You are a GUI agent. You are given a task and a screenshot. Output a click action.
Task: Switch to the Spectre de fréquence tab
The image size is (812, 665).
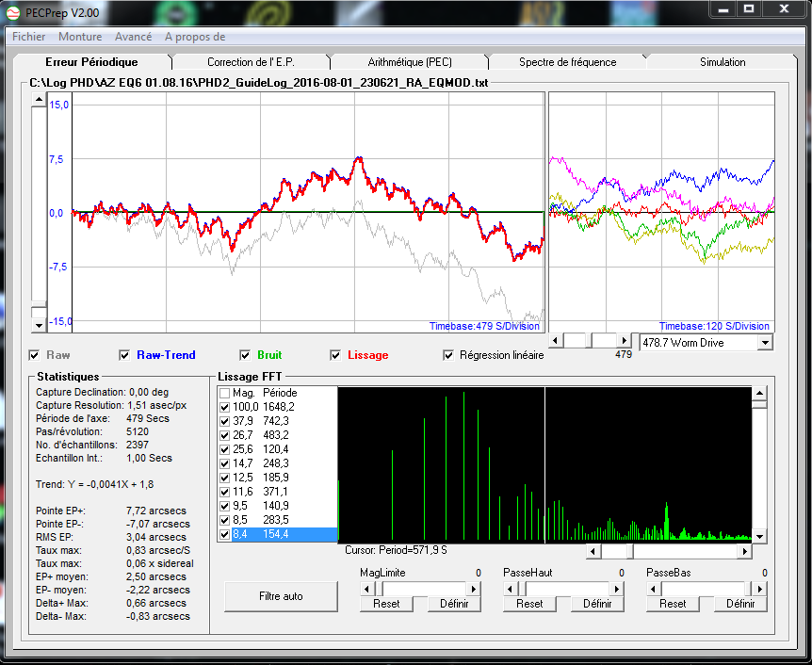click(x=568, y=62)
